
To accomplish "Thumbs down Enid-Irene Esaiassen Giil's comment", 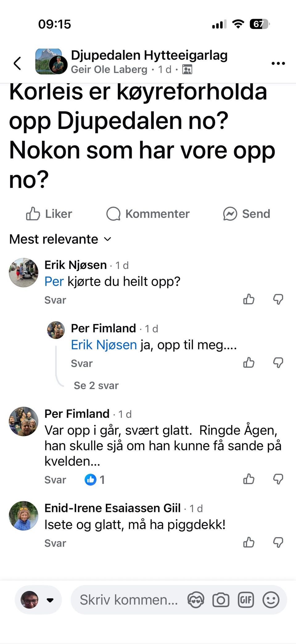I will coord(278,542).
